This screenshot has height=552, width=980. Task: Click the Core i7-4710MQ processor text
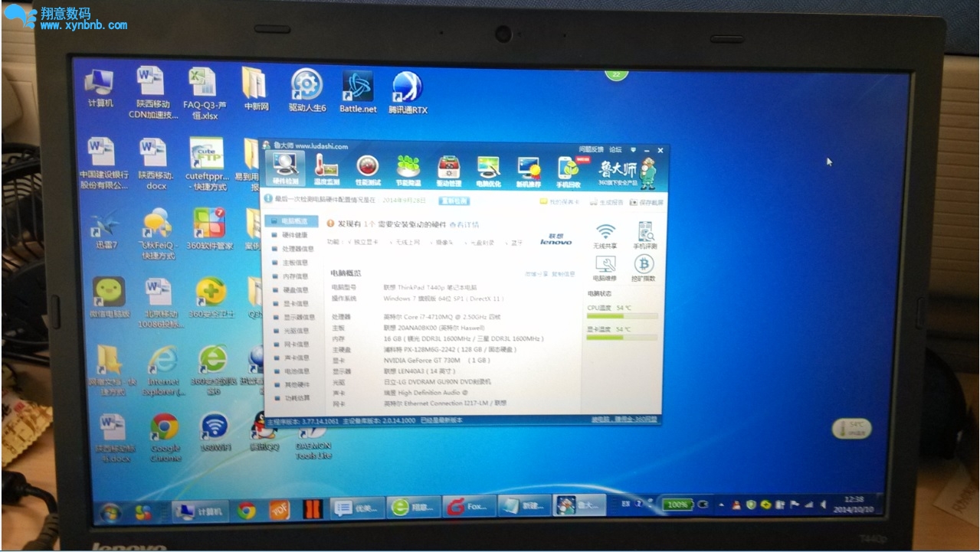(x=441, y=316)
